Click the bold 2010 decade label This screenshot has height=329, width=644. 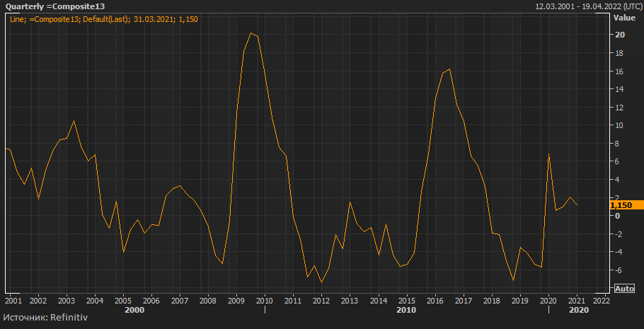(406, 310)
